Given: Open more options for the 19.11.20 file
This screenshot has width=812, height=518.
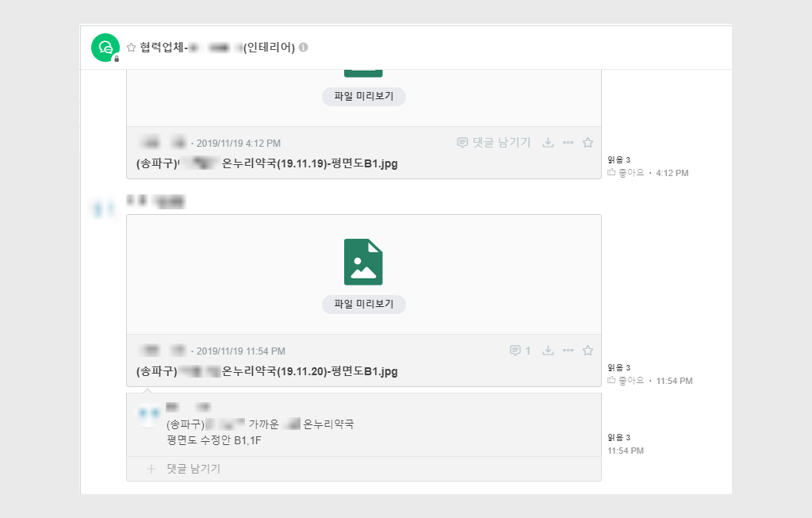Looking at the screenshot, I should point(568,351).
